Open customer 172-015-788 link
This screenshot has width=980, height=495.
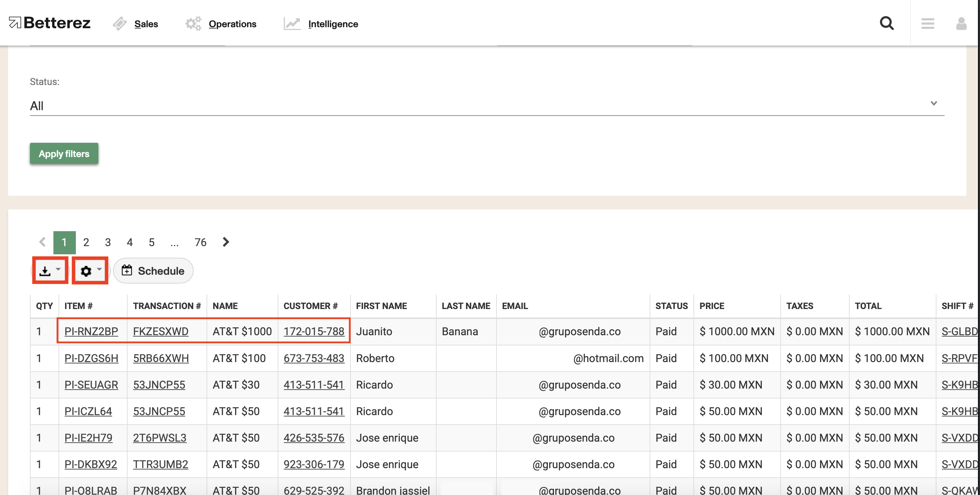point(314,331)
